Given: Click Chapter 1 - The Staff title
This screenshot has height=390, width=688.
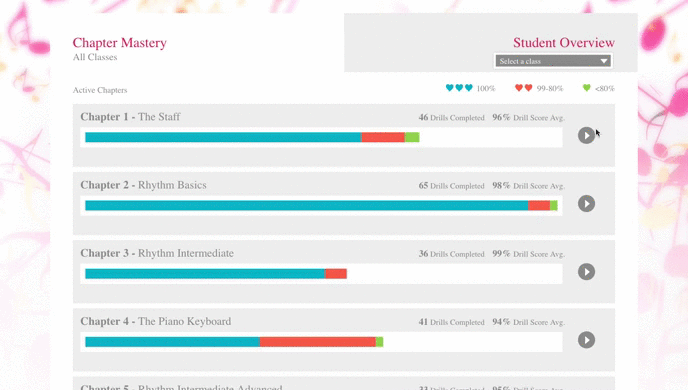Looking at the screenshot, I should pyautogui.click(x=130, y=117).
